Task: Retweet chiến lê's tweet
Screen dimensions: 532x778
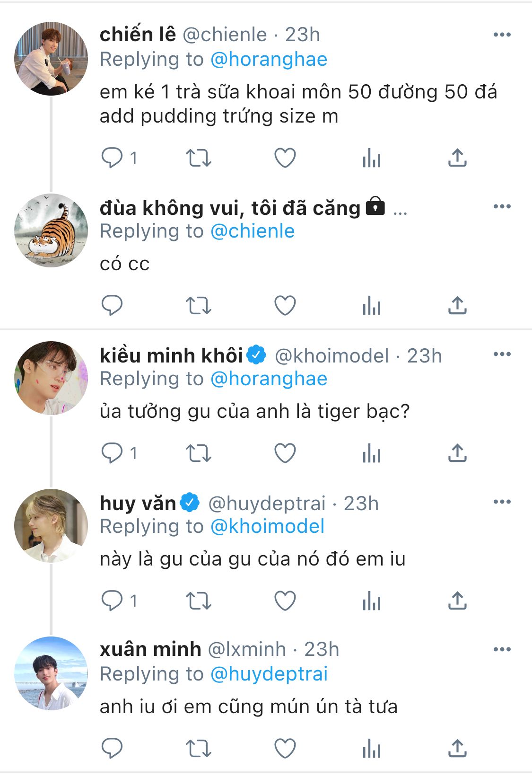Action: click(198, 158)
